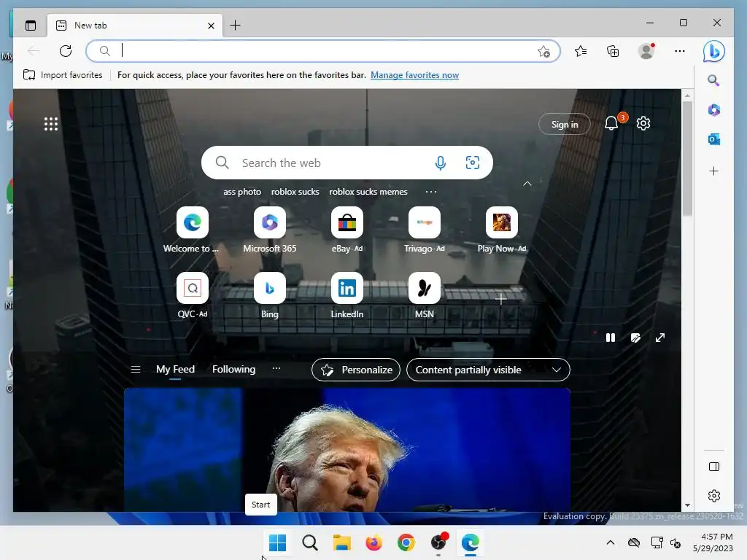Open Settings and more ellipsis

680,51
